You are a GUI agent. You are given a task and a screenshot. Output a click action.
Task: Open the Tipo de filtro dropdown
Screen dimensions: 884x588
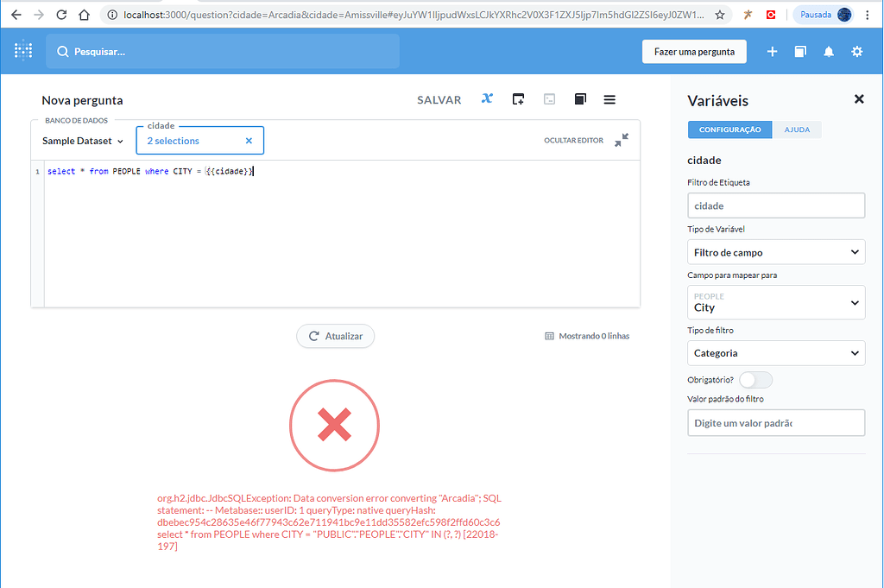tap(775, 352)
